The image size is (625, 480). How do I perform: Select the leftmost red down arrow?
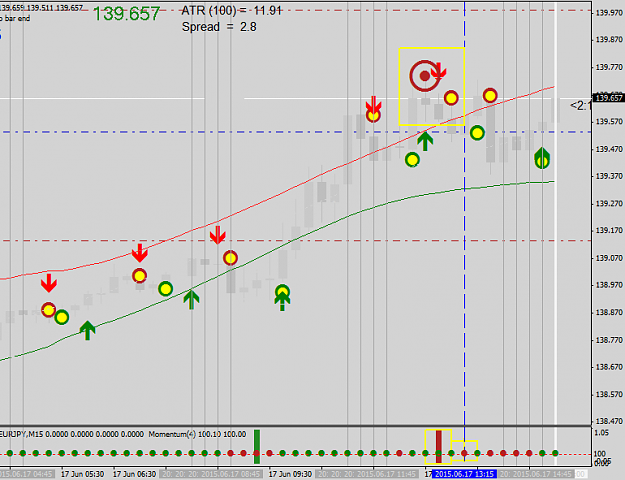pyautogui.click(x=49, y=283)
